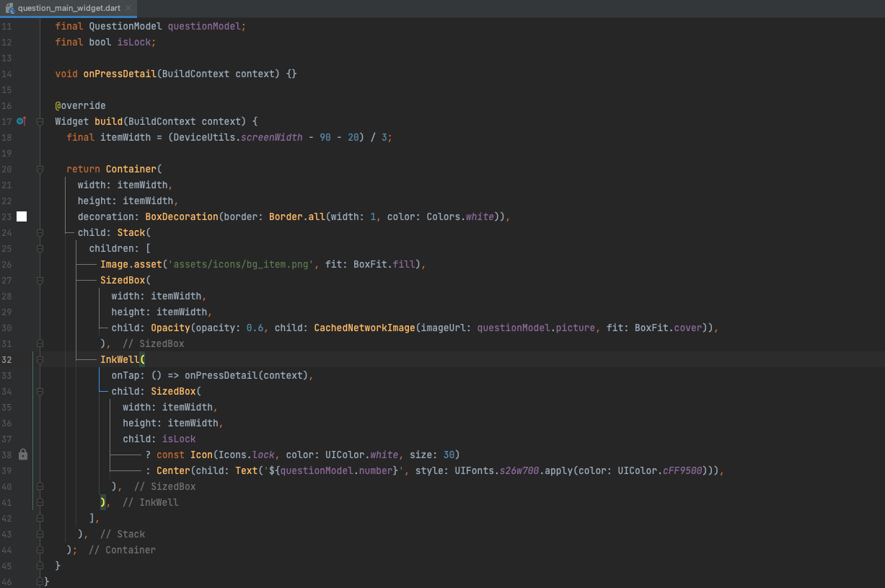Click the Opacity widget on line 30

click(x=170, y=328)
